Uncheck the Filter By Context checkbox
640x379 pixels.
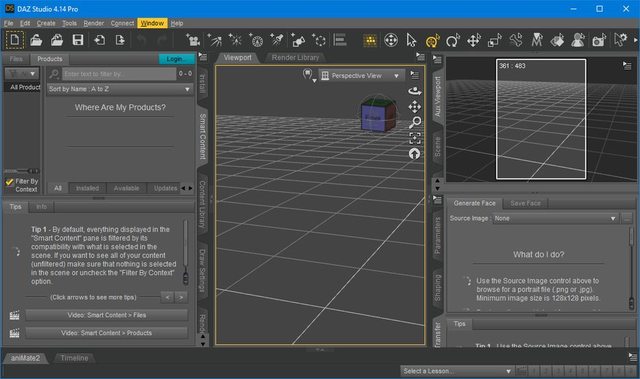click(9, 182)
